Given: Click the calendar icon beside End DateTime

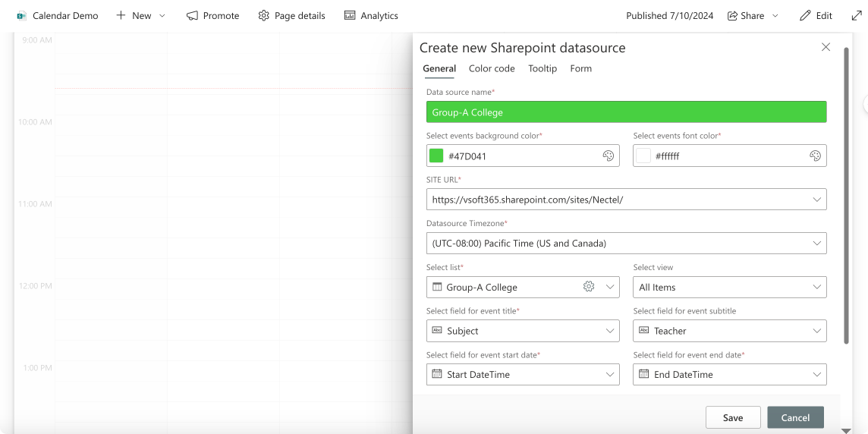Looking at the screenshot, I should click(x=644, y=373).
